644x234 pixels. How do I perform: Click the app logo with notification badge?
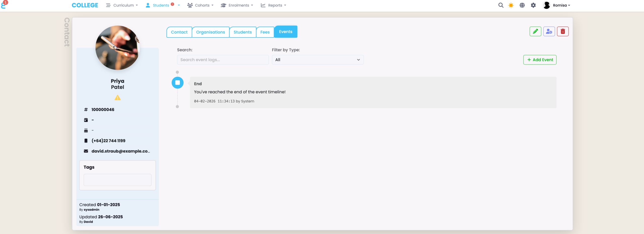(4, 5)
